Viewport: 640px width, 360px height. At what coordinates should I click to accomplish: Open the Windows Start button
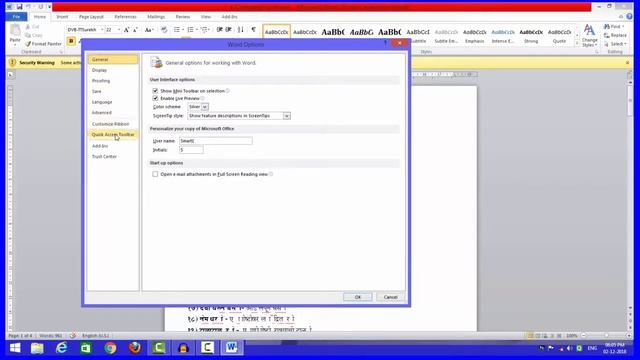click(x=15, y=348)
